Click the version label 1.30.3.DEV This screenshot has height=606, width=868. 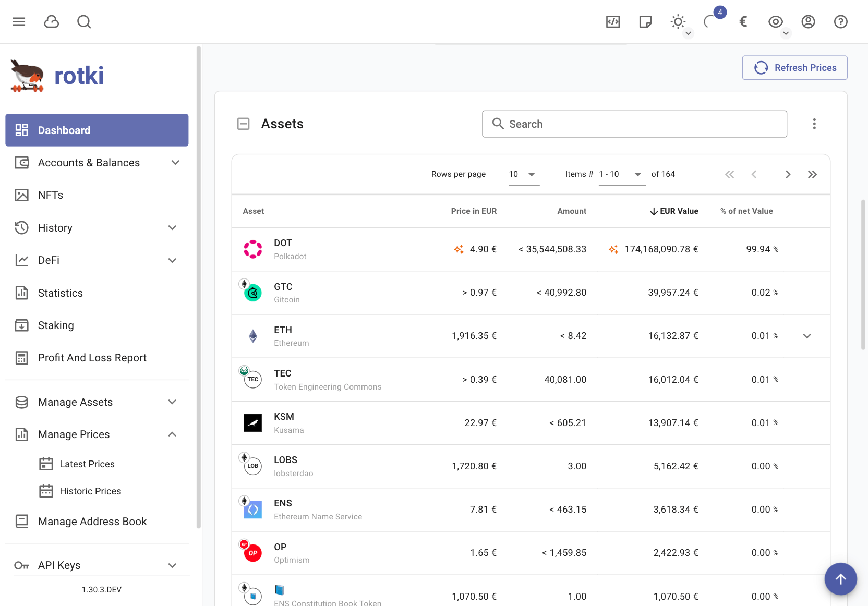pos(102,590)
